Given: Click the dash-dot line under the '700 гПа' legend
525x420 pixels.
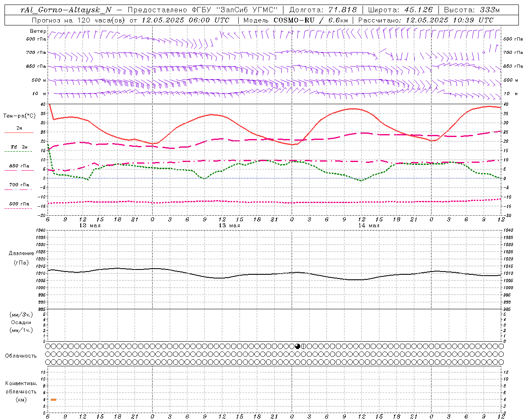Looking at the screenshot, I should [18, 189].
